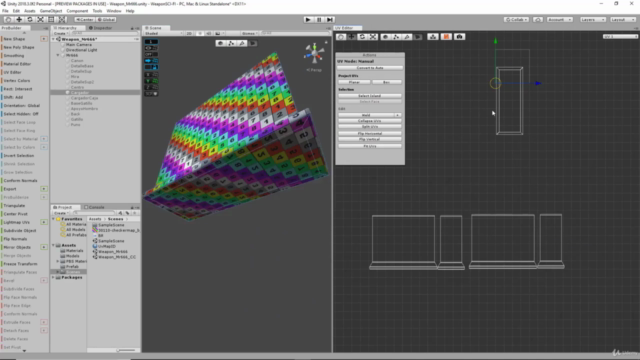Select the move tool in the UV Editor toolbar
This screenshot has height=360, width=640.
point(351,37)
